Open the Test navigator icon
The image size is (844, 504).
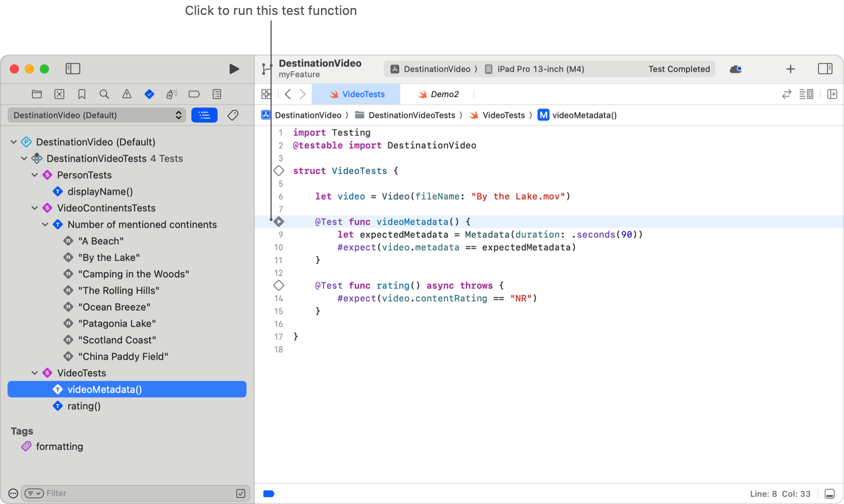(x=149, y=94)
